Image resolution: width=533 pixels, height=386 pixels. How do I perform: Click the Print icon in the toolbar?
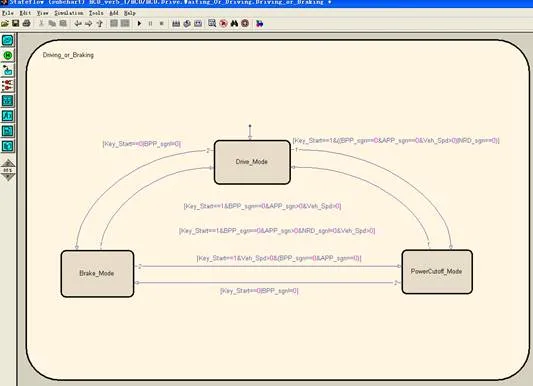point(27,23)
